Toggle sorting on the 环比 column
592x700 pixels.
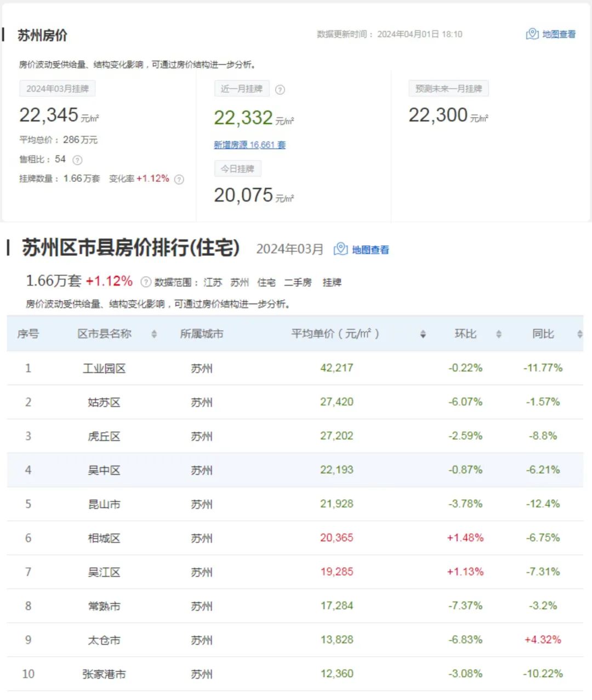click(x=498, y=334)
